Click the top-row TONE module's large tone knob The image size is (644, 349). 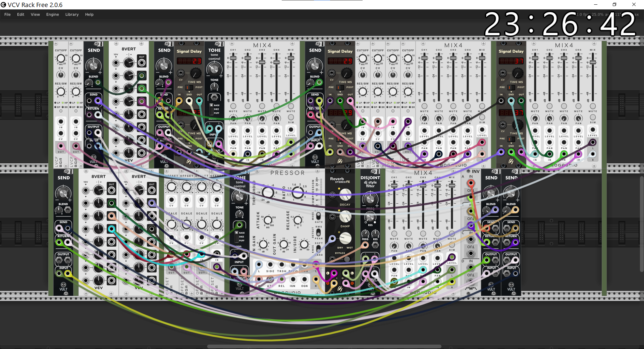[214, 69]
